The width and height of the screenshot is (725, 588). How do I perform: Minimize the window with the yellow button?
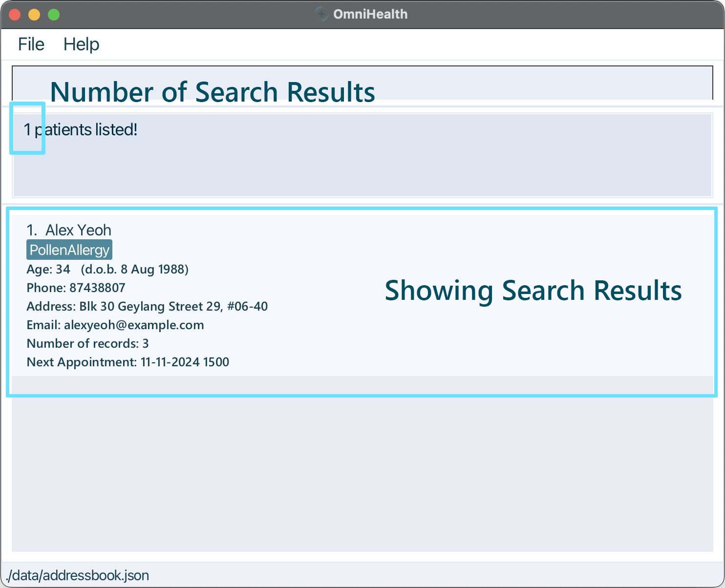point(34,15)
